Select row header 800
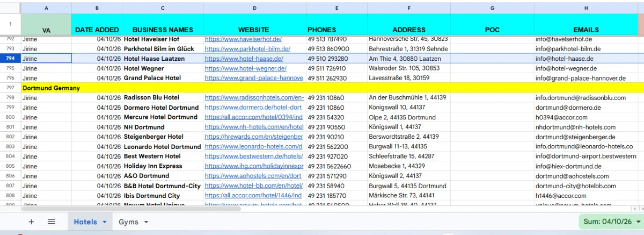The image size is (644, 235). tap(10, 117)
